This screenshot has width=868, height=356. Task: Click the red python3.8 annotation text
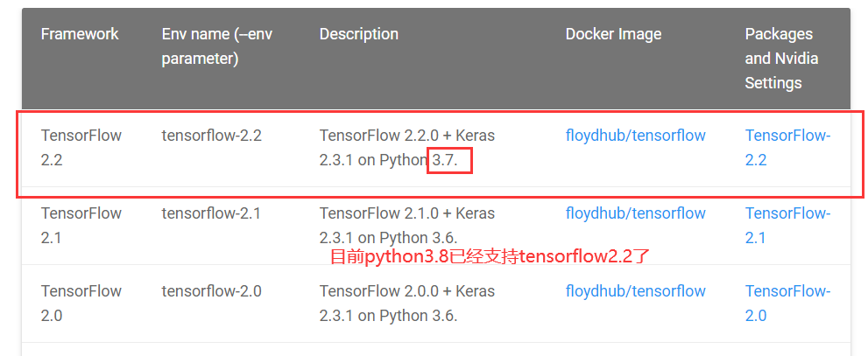tap(490, 257)
